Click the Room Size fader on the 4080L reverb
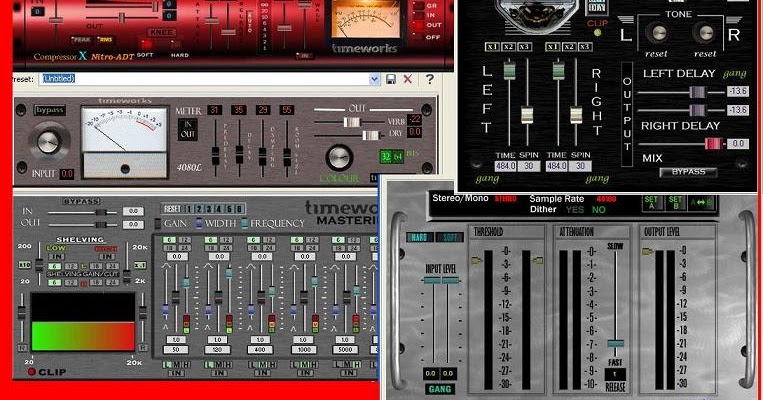Image resolution: width=763 pixels, height=400 pixels. (x=287, y=158)
